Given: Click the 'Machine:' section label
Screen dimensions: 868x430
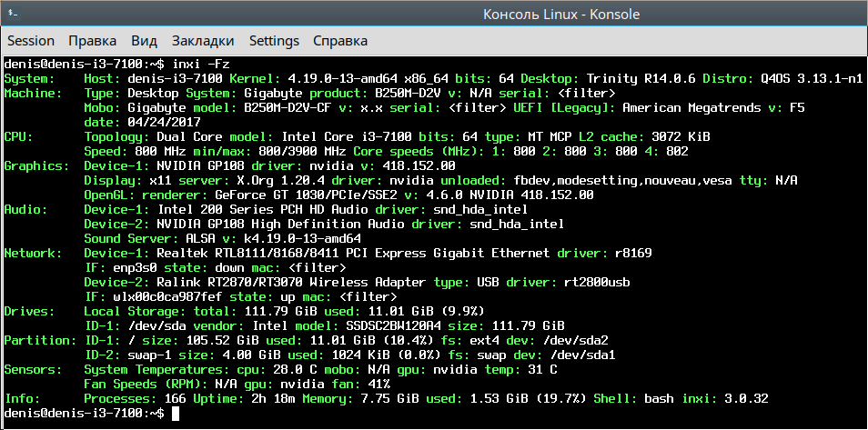Looking at the screenshot, I should (34, 93).
